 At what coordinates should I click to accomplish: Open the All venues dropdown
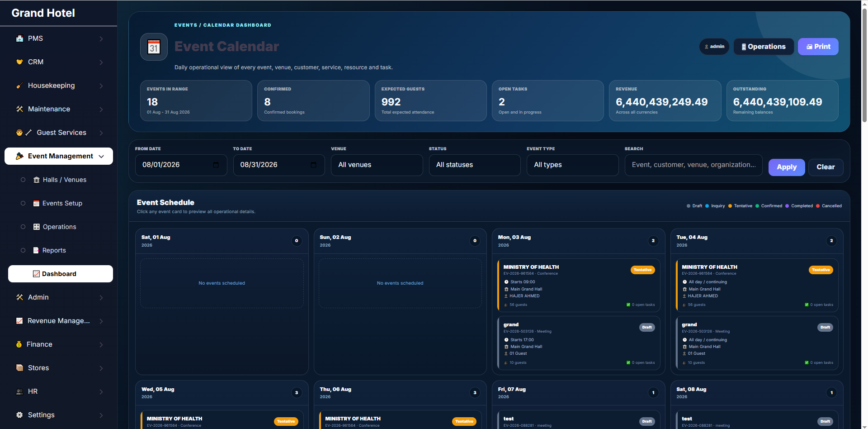(x=377, y=165)
